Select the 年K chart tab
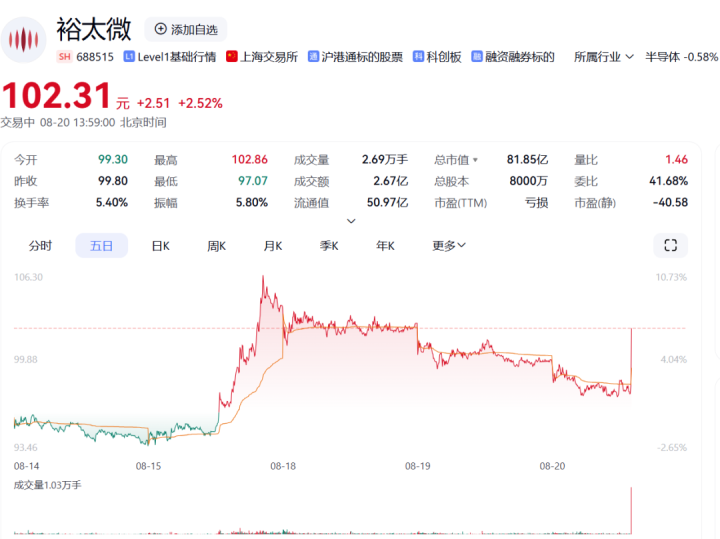The width and height of the screenshot is (720, 539). pos(385,246)
